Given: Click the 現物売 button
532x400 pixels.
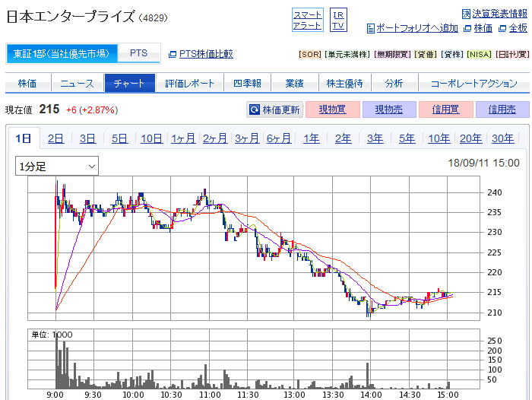Looking at the screenshot, I should point(388,110).
